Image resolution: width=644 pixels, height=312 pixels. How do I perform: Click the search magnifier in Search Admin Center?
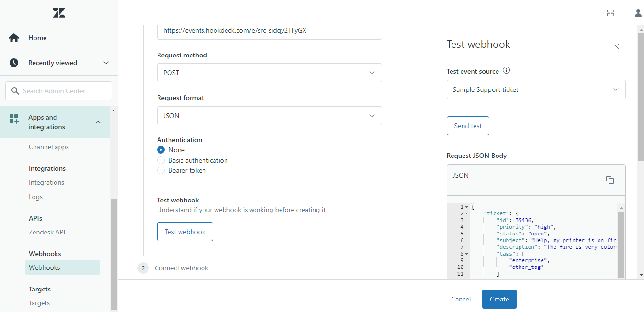pos(15,90)
